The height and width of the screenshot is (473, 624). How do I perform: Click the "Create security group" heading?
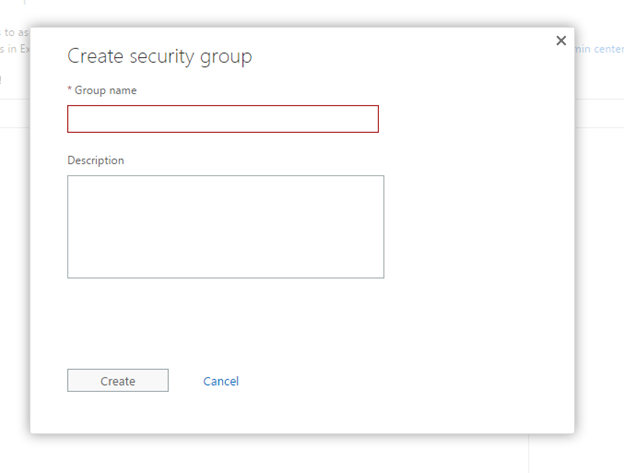[159, 56]
